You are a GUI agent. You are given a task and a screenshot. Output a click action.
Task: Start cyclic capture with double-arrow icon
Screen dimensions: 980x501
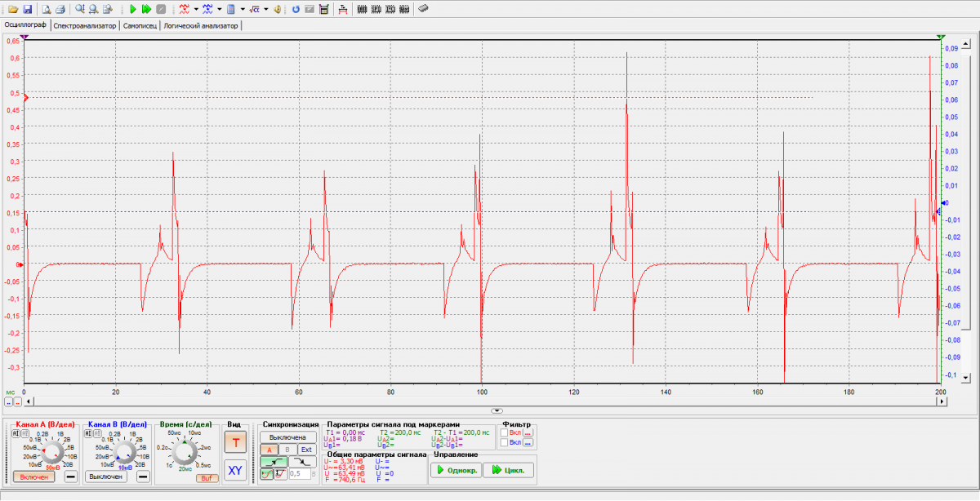tap(146, 9)
